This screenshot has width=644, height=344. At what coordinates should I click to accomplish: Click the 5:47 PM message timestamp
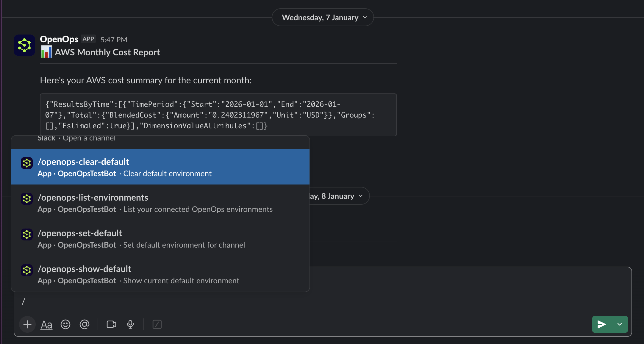pyautogui.click(x=114, y=40)
